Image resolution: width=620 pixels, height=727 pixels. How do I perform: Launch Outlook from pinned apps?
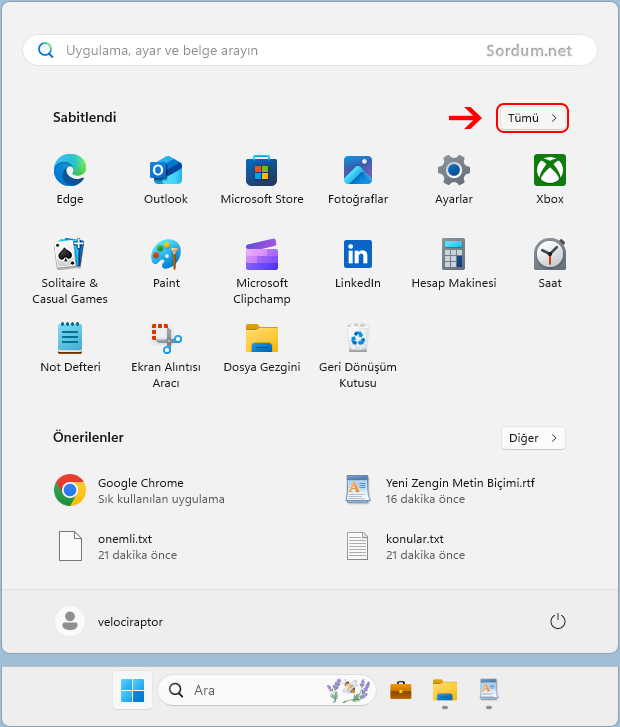[166, 180]
